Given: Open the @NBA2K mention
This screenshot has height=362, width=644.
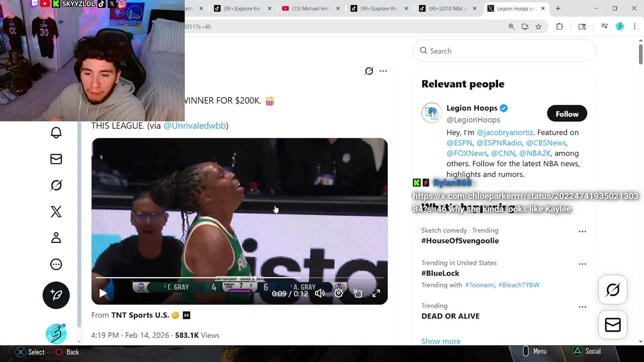Looking at the screenshot, I should [x=535, y=153].
